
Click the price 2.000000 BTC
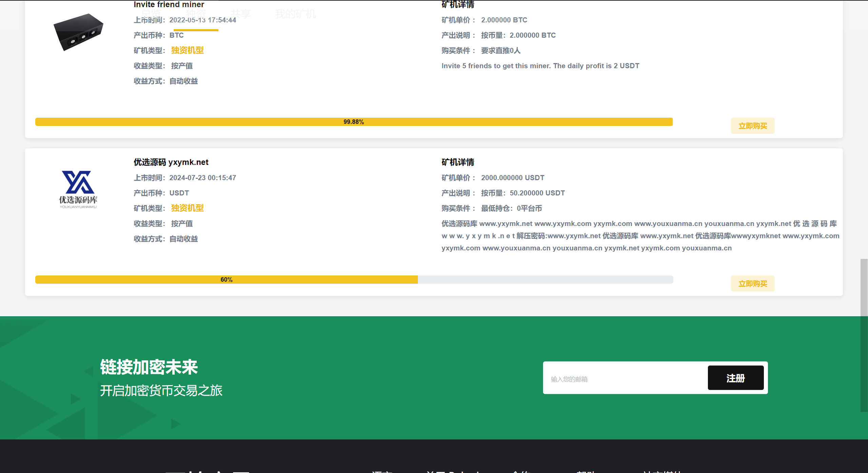coord(504,20)
